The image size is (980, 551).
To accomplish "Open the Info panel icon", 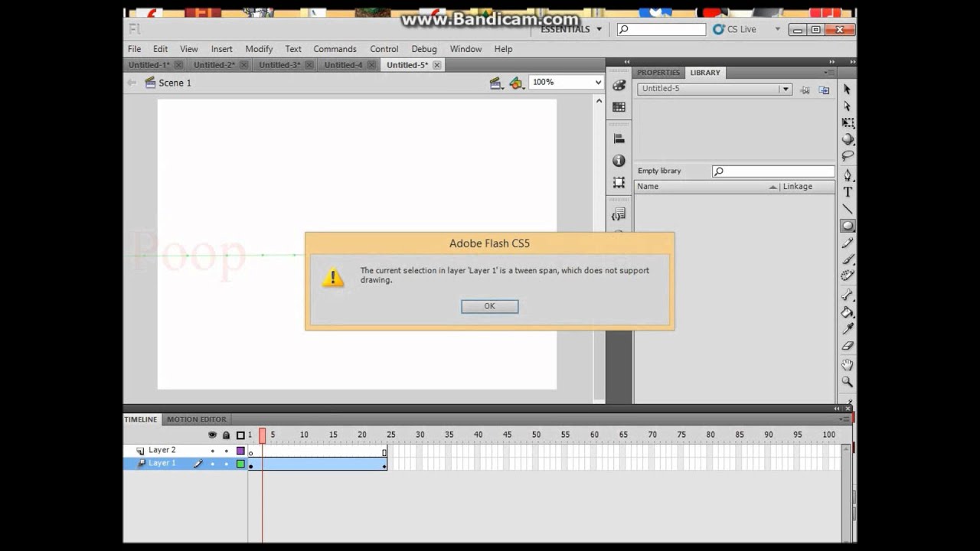I will [x=619, y=161].
